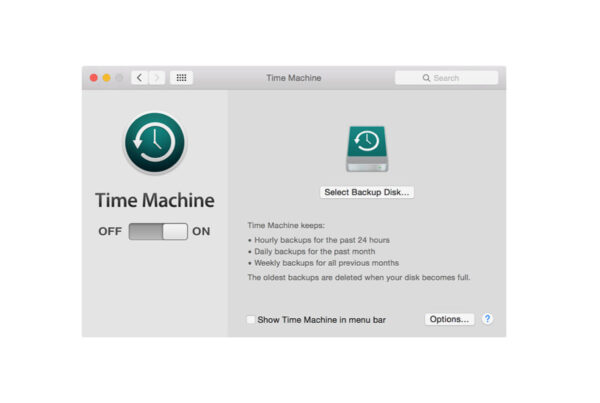
Task: Click into the Search field
Action: click(x=455, y=78)
